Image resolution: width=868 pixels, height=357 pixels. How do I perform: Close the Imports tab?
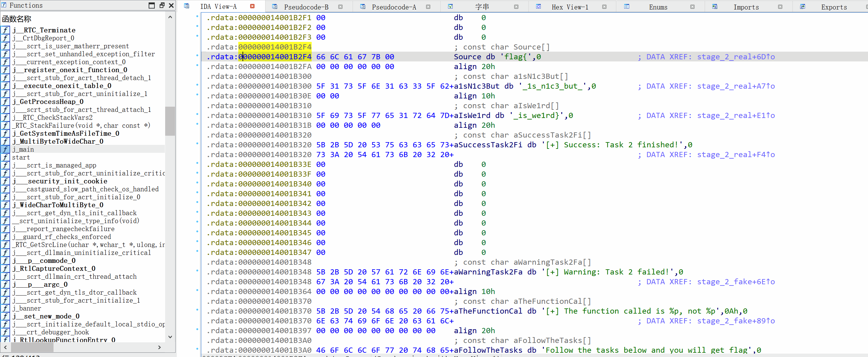tap(780, 7)
